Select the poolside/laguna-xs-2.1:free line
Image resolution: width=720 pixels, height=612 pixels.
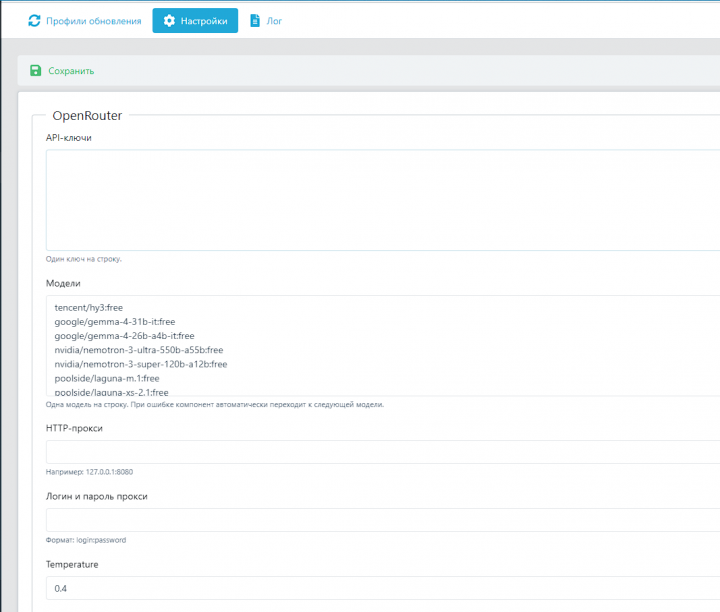click(112, 393)
